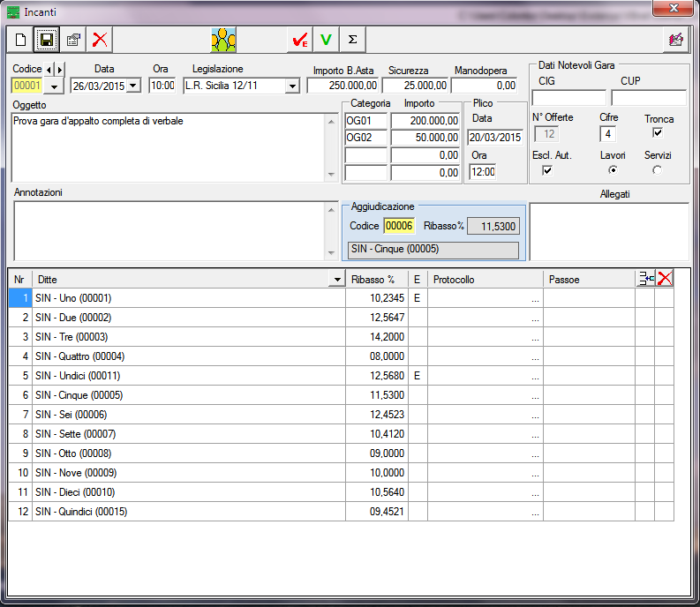Go to next Codice record arrow
Viewport: 700px width, 607px height.
pyautogui.click(x=60, y=69)
